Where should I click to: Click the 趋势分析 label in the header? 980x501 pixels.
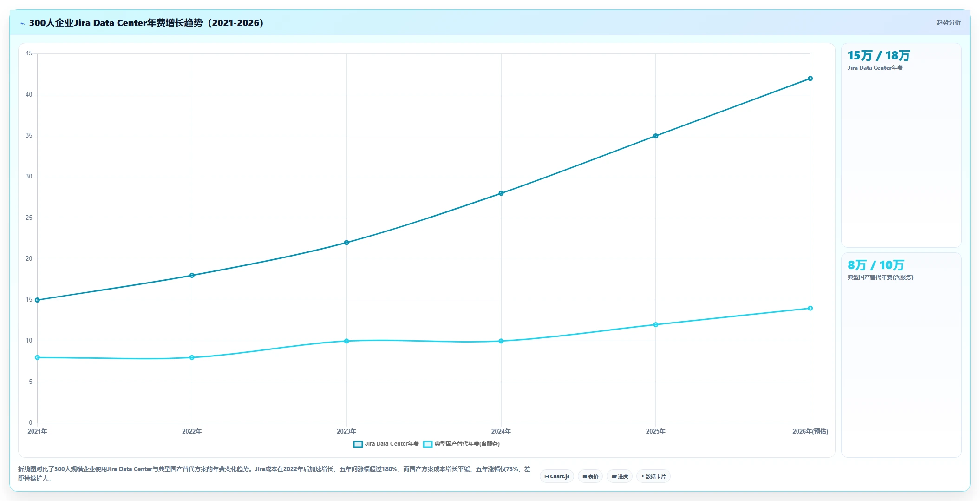[x=948, y=22]
